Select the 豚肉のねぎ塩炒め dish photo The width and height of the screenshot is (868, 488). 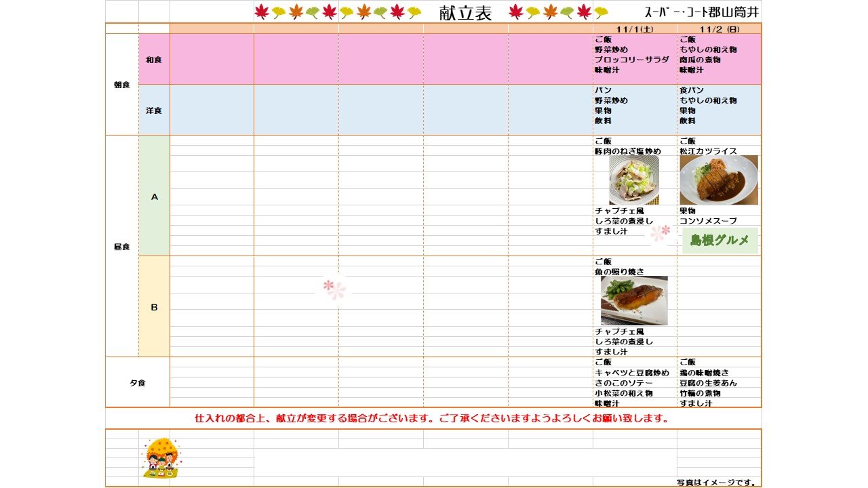tap(633, 180)
